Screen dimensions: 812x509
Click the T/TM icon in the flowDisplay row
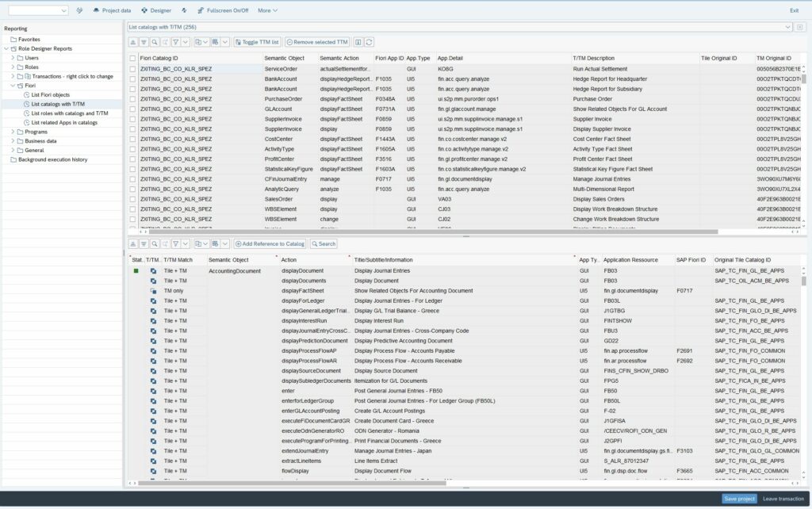153,471
